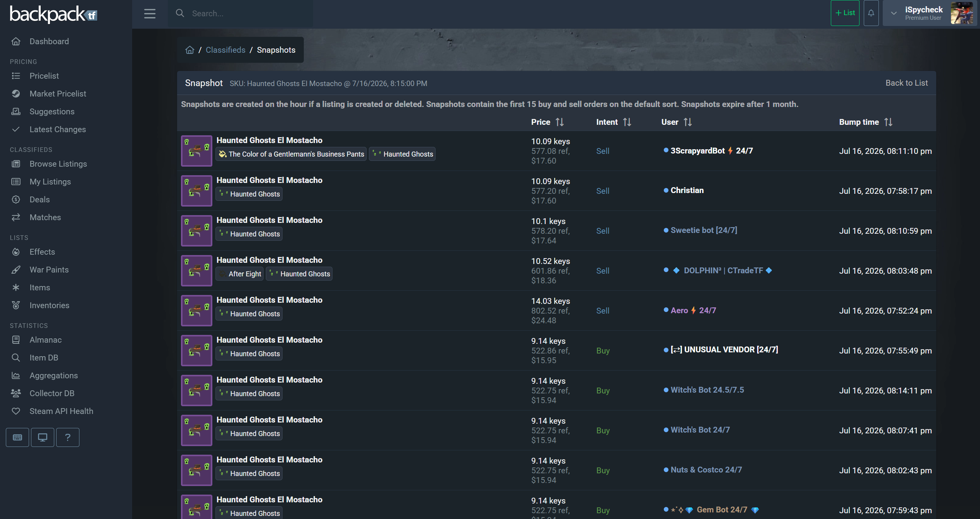Image resolution: width=980 pixels, height=519 pixels.
Task: Click the home breadcrumb icon
Action: pyautogui.click(x=189, y=50)
